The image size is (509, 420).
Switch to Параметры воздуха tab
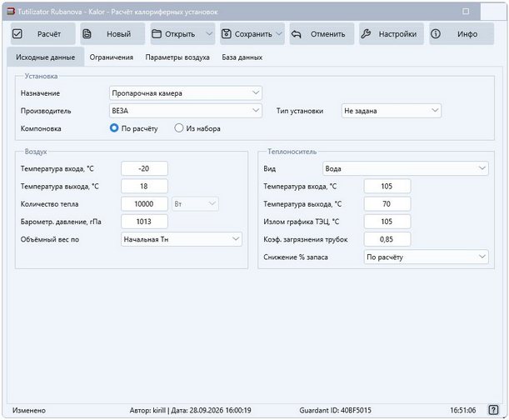tap(177, 57)
